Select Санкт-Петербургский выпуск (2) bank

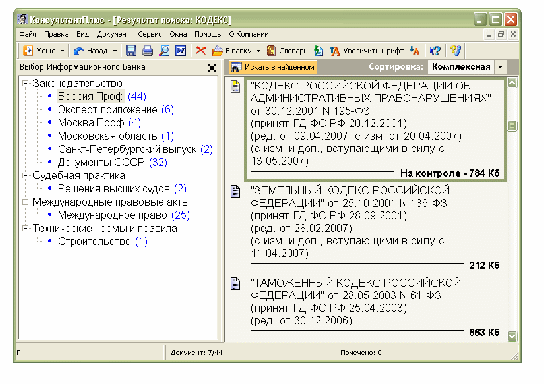135,149
